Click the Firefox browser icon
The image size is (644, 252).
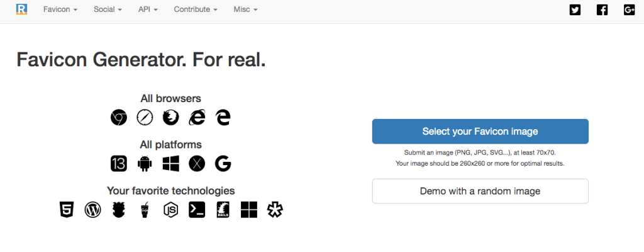coord(170,117)
